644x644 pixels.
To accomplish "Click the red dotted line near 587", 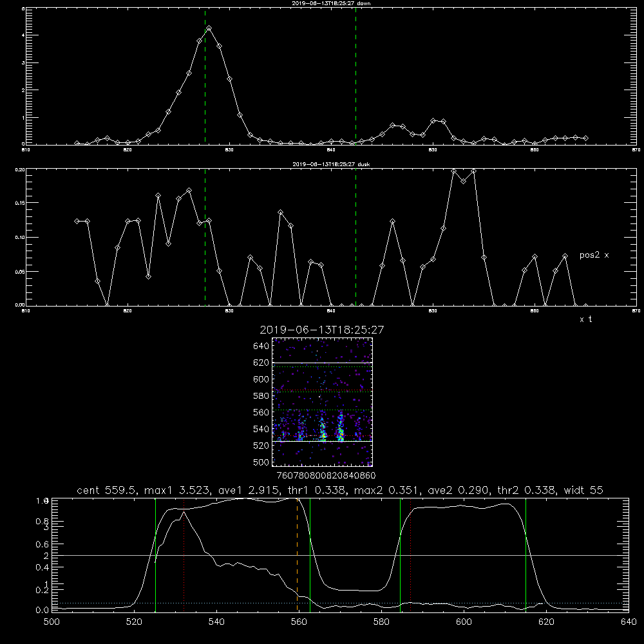I will point(410,555).
